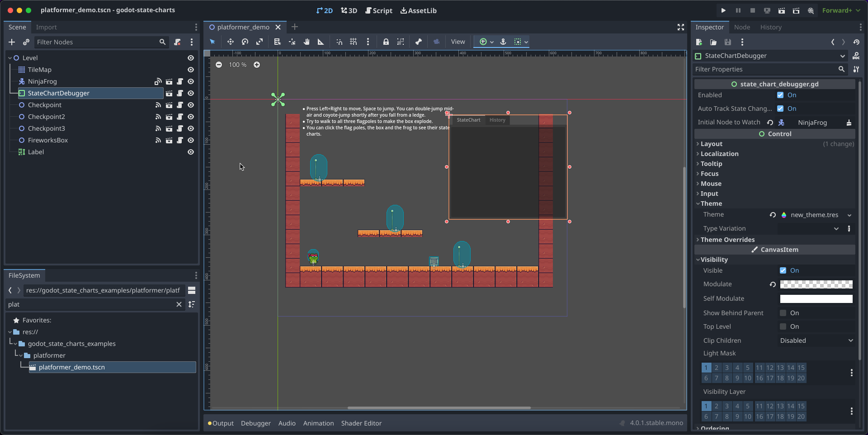Open the Self Modulate color swatch
This screenshot has height=435, width=868.
816,298
